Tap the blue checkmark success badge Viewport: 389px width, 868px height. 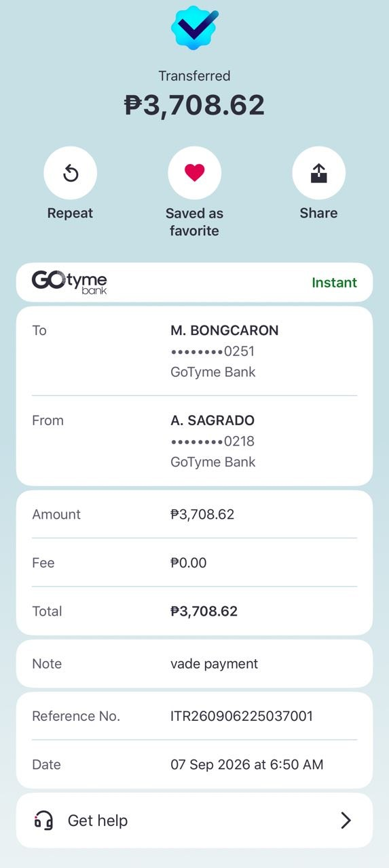pyautogui.click(x=195, y=27)
